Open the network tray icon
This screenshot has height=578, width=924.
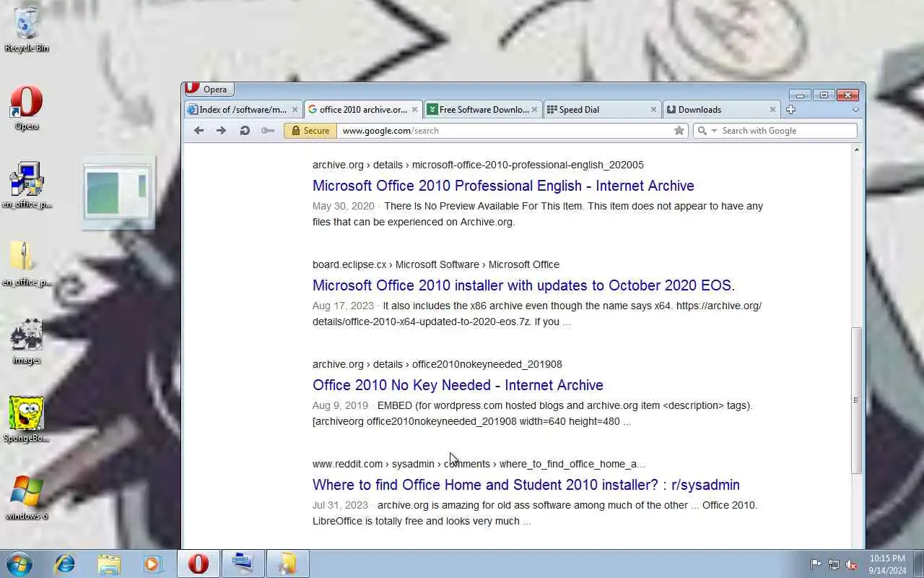[x=834, y=564]
